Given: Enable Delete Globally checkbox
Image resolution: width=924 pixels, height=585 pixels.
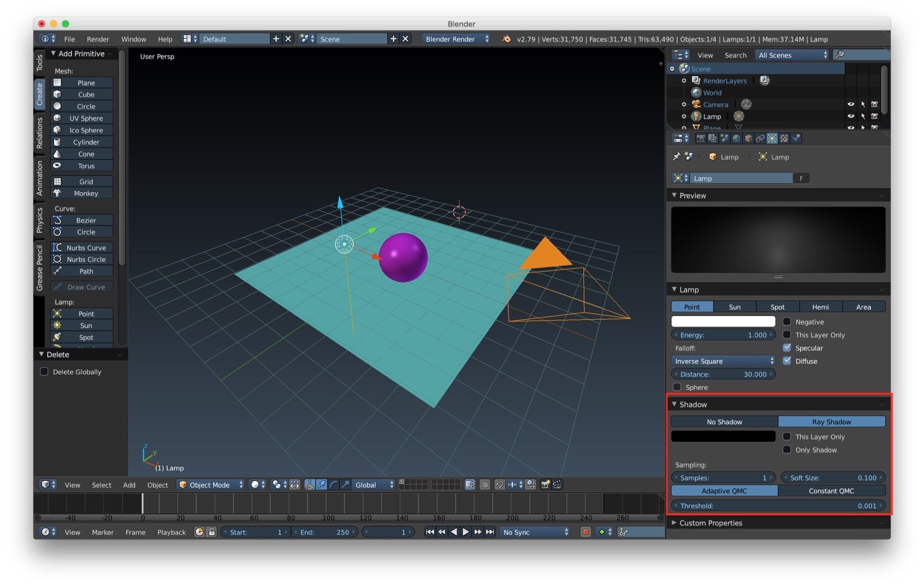Looking at the screenshot, I should 44,371.
